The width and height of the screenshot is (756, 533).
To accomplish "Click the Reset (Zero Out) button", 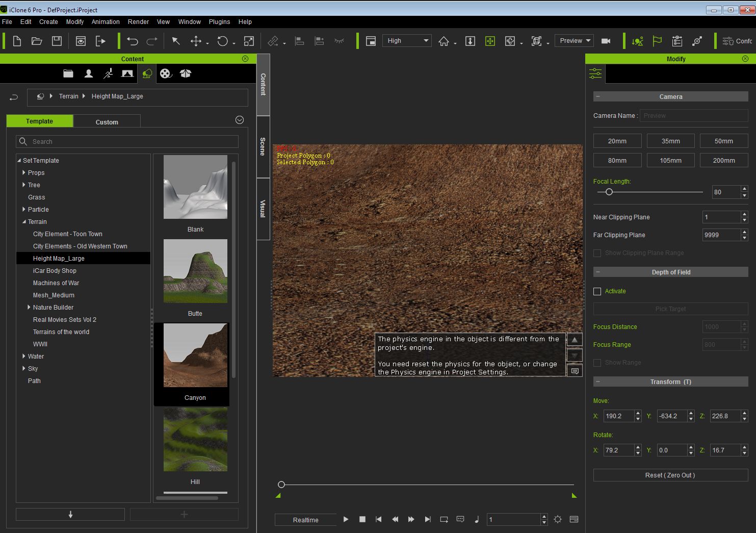I will tap(670, 475).
